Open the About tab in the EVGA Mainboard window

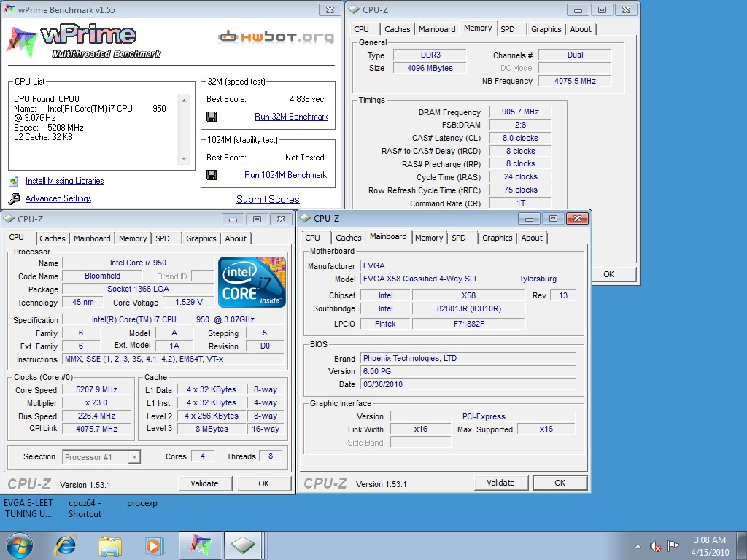pos(532,238)
